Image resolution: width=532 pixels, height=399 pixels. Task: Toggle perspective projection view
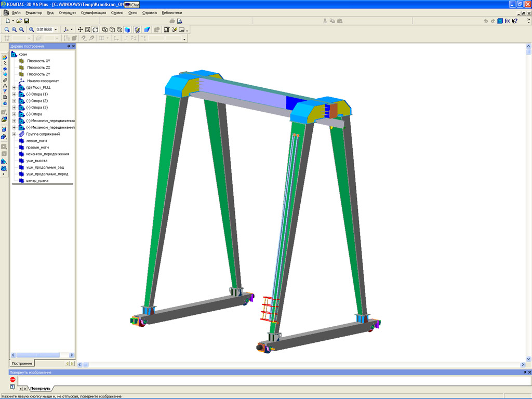(147, 30)
